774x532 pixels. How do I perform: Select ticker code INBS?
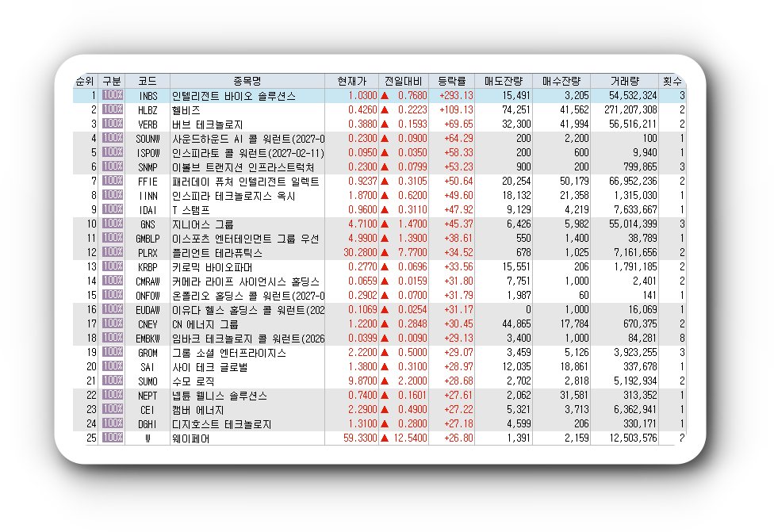(148, 96)
